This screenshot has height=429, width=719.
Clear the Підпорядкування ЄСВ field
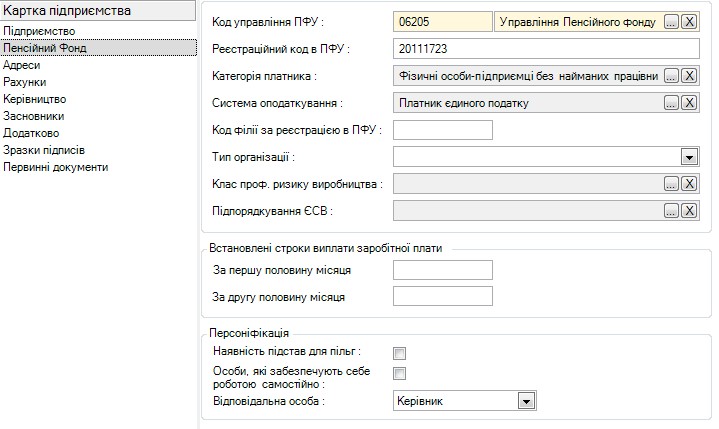pyautogui.click(x=689, y=210)
